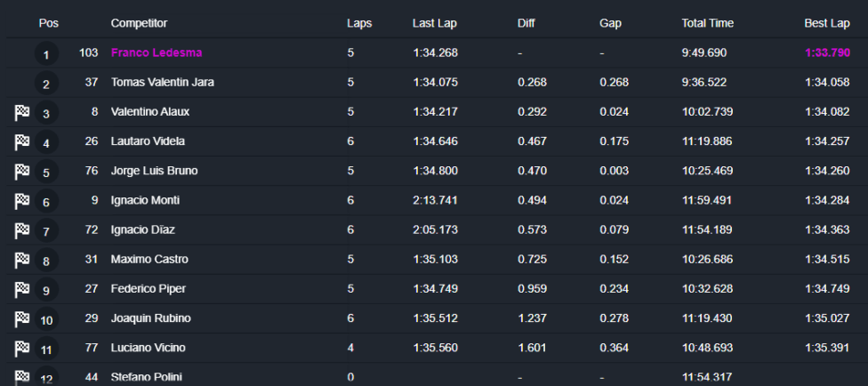Click the Last Lap column header
868x386 pixels.
click(x=435, y=23)
